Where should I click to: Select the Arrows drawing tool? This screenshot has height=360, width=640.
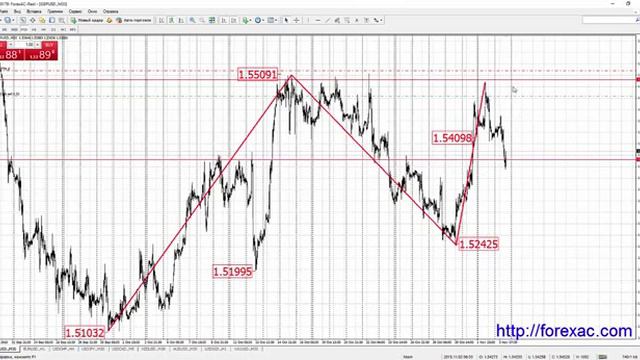pos(376,20)
